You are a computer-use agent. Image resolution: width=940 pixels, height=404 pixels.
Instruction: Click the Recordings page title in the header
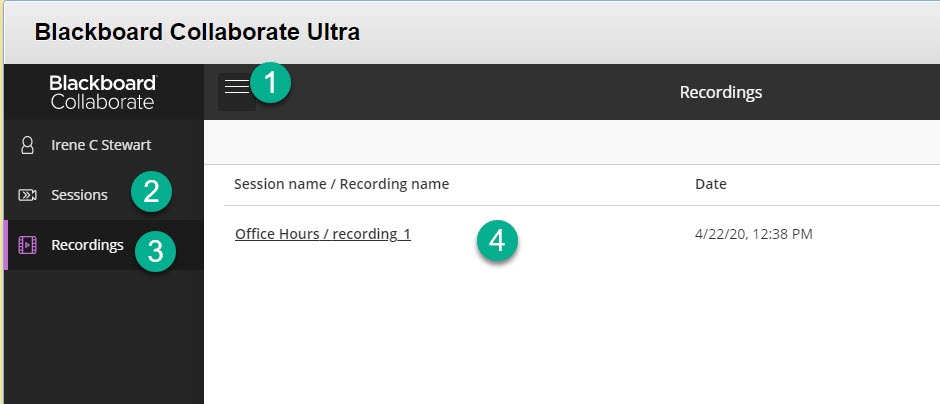tap(720, 92)
